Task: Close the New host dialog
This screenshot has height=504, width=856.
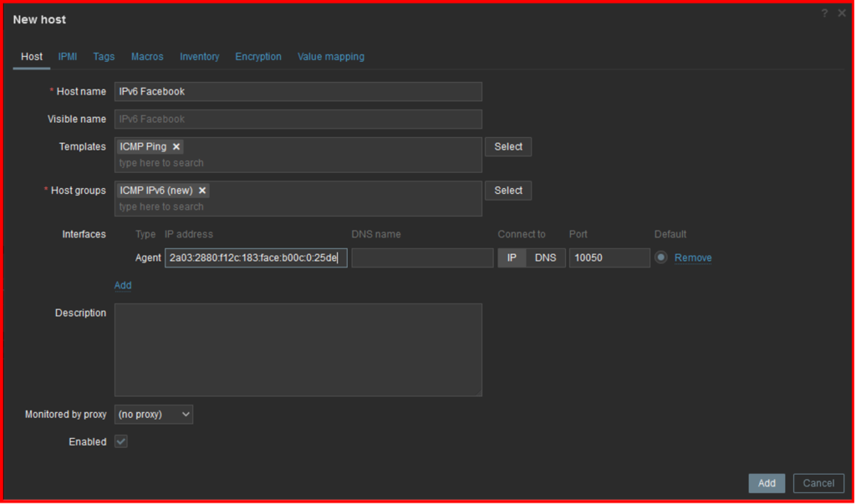Action: pos(841,13)
